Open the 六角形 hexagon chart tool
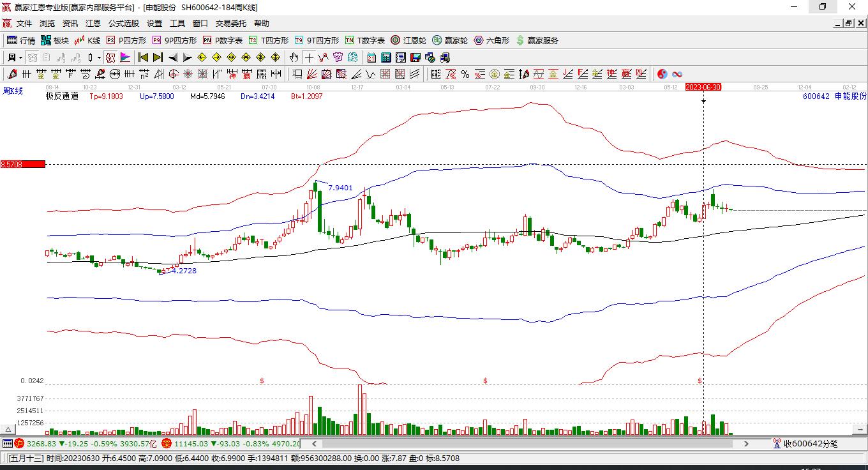 491,40
